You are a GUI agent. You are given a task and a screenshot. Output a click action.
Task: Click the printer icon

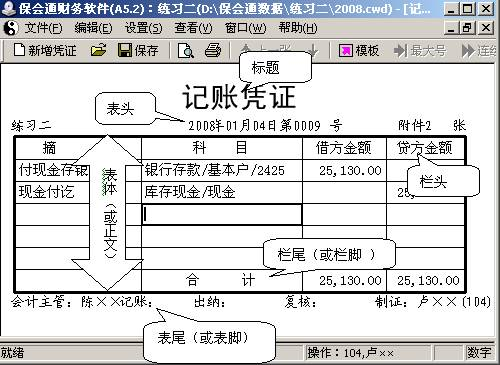[213, 51]
